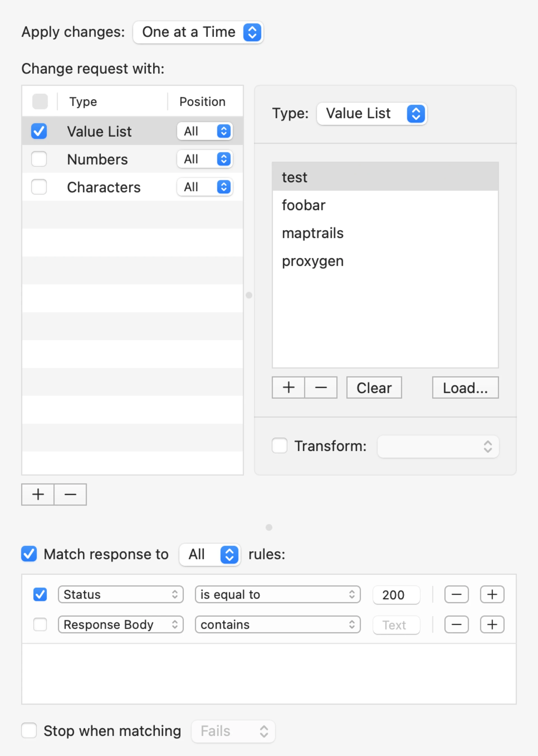This screenshot has height=756, width=538.
Task: Open the Type Value List dropdown
Action: [x=371, y=114]
